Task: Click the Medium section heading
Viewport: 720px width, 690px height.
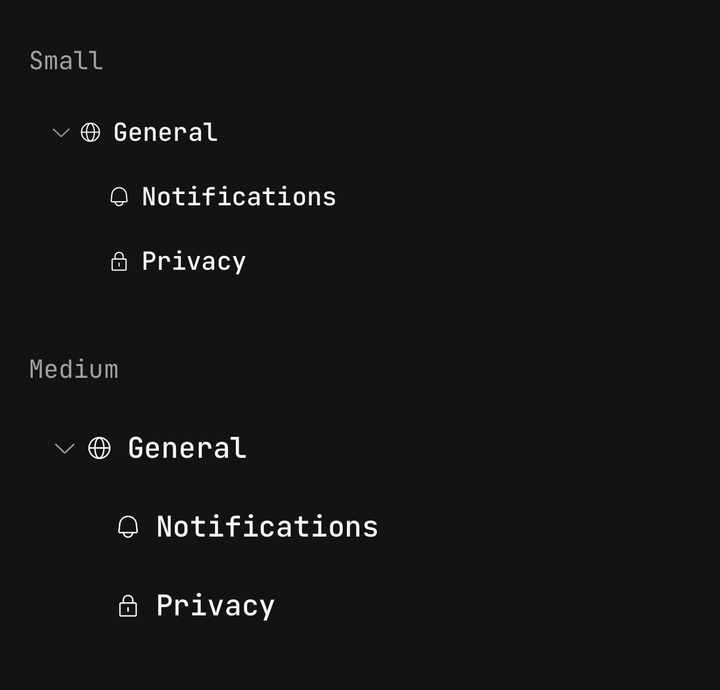Action: tap(74, 369)
